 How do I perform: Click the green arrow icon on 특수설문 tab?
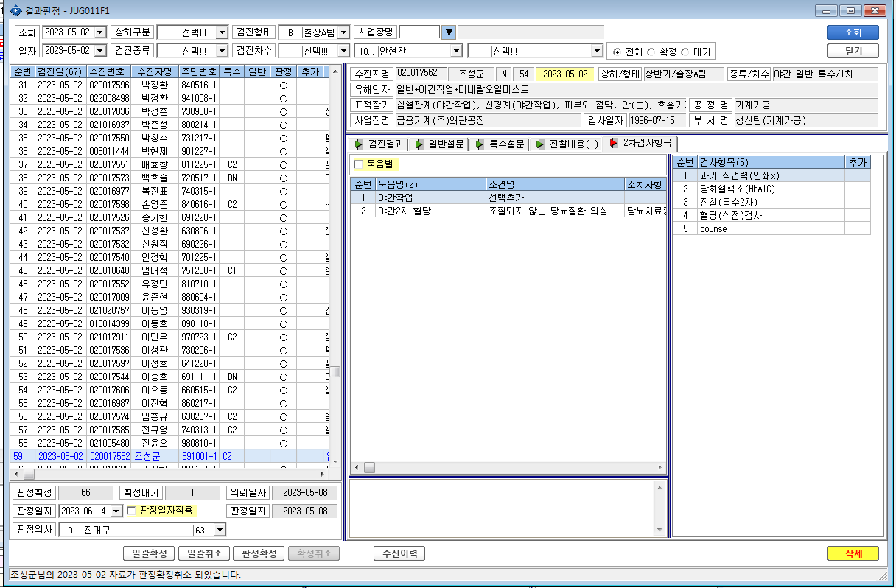pos(480,144)
